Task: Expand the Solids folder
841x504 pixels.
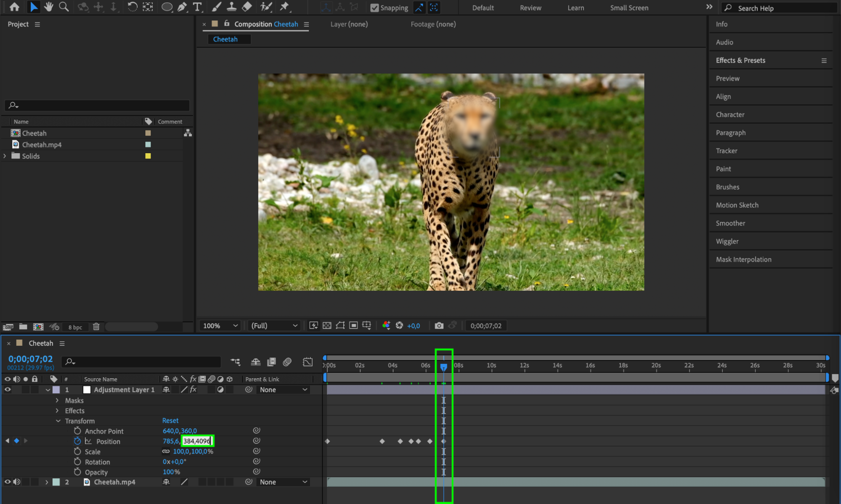Action: 5,156
